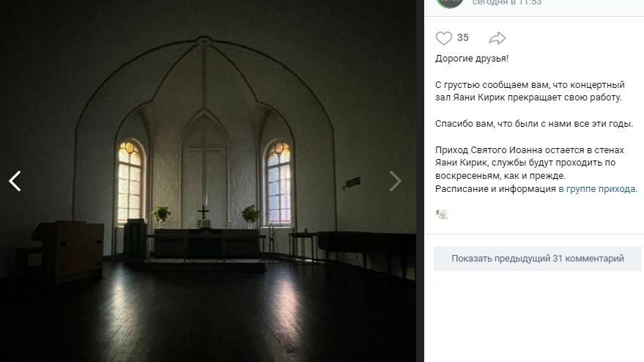This screenshot has width=644, height=362.
Task: Go to the previous photo
Action: [15, 181]
